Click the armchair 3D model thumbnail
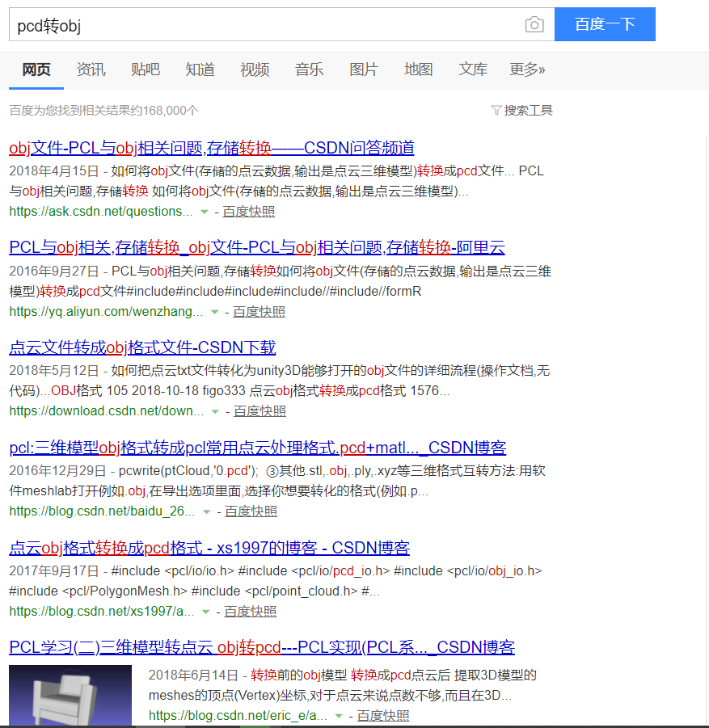This screenshot has height=728, width=709. 70,695
